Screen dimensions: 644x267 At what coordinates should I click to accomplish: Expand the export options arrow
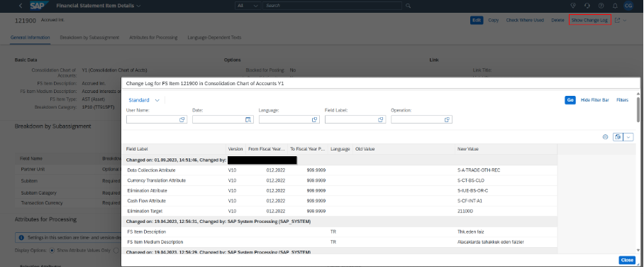(628, 137)
